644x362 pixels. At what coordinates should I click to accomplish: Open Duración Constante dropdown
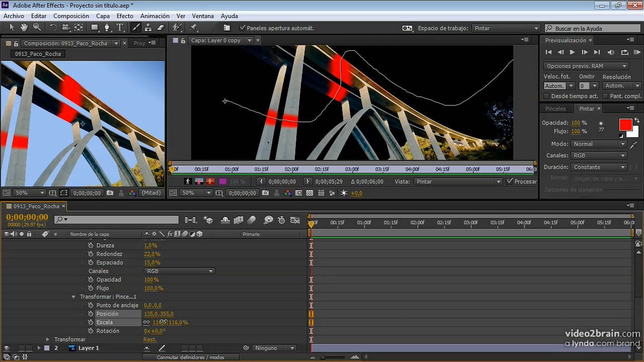pos(599,167)
